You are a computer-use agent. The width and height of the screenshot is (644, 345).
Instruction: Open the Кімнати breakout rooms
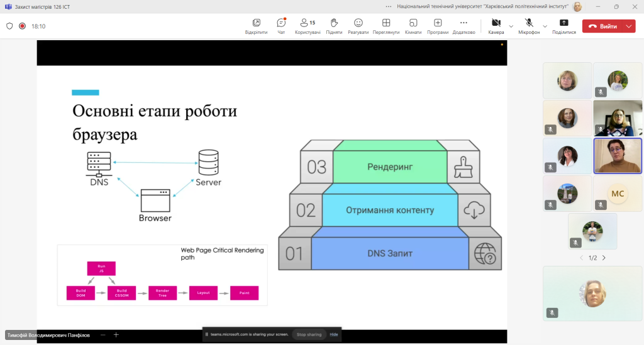tap(413, 26)
